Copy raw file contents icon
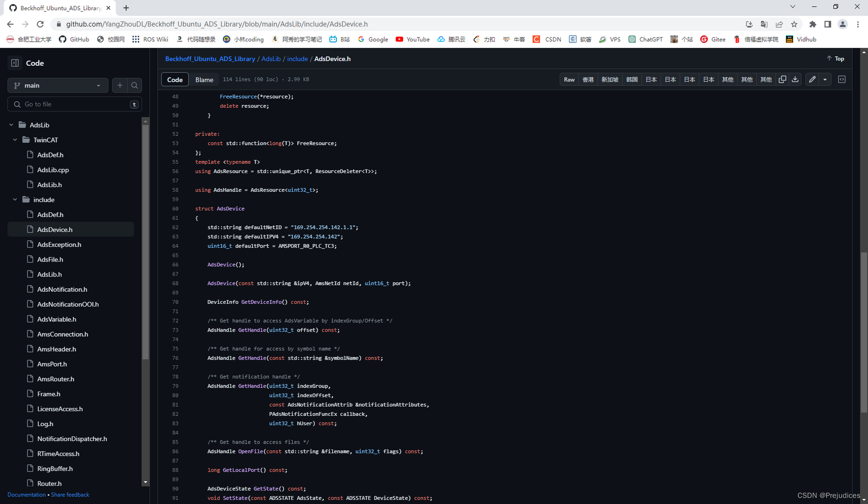 coord(782,79)
